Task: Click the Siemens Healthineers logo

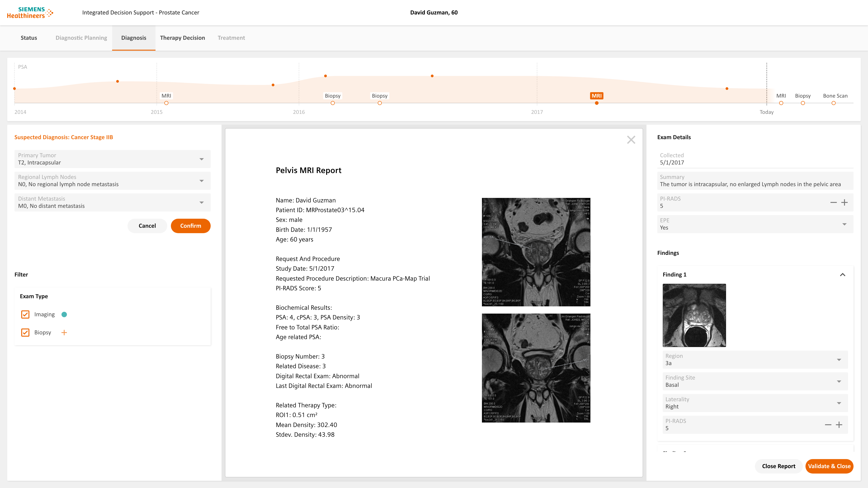Action: (30, 12)
